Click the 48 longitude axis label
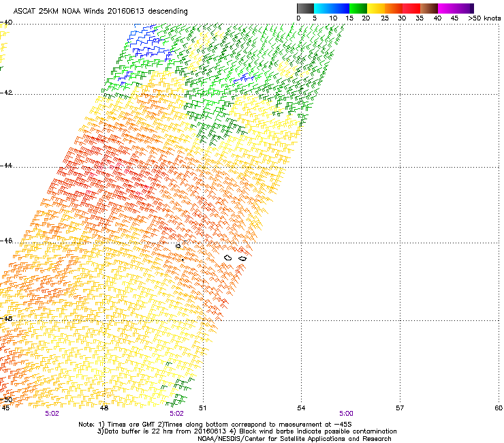The width and height of the screenshot is (504, 443). [104, 408]
